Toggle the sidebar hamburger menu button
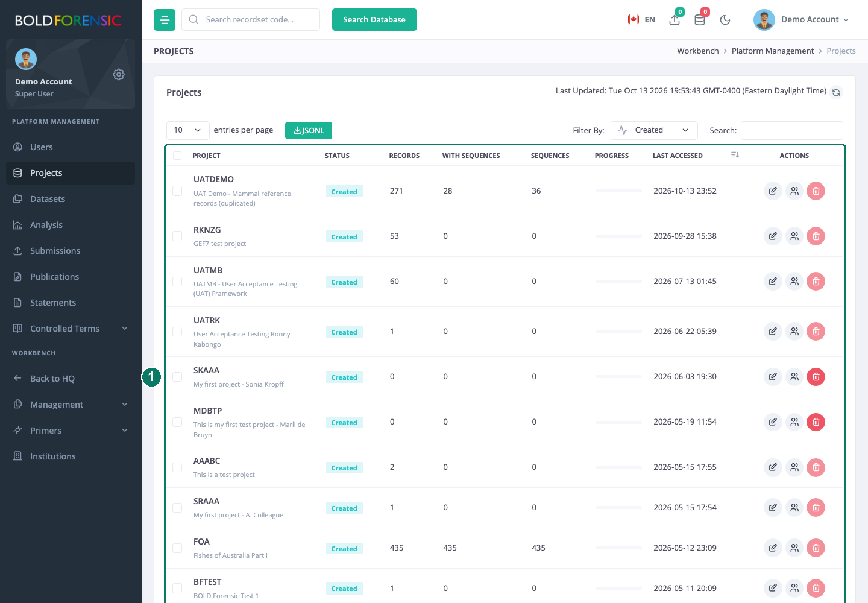Viewport: 868px width, 603px height. [165, 20]
